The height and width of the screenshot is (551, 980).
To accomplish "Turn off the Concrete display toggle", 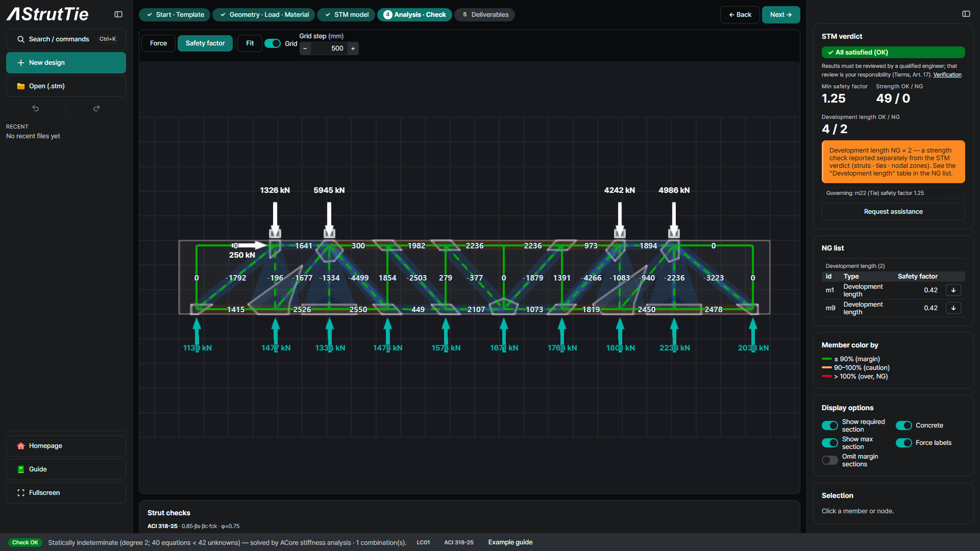I will [x=904, y=425].
